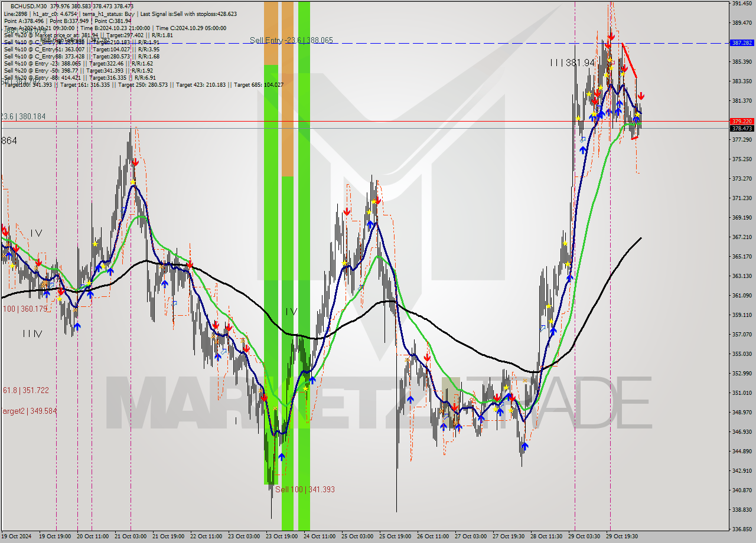
Task: Select the 375.250 price axis value
Action: (742, 159)
